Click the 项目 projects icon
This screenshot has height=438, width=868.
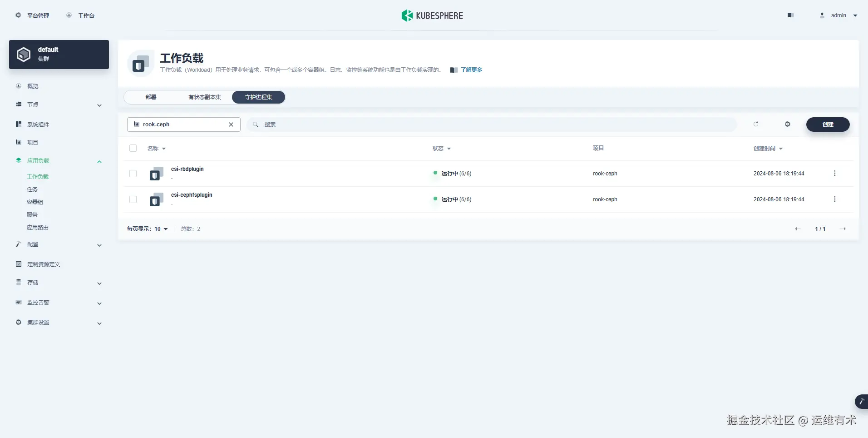[19, 142]
